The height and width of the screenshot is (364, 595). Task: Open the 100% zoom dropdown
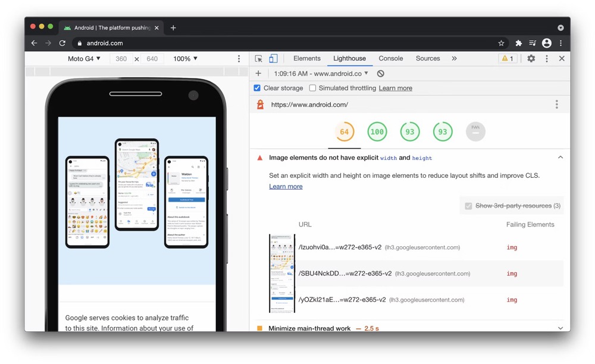(x=185, y=58)
